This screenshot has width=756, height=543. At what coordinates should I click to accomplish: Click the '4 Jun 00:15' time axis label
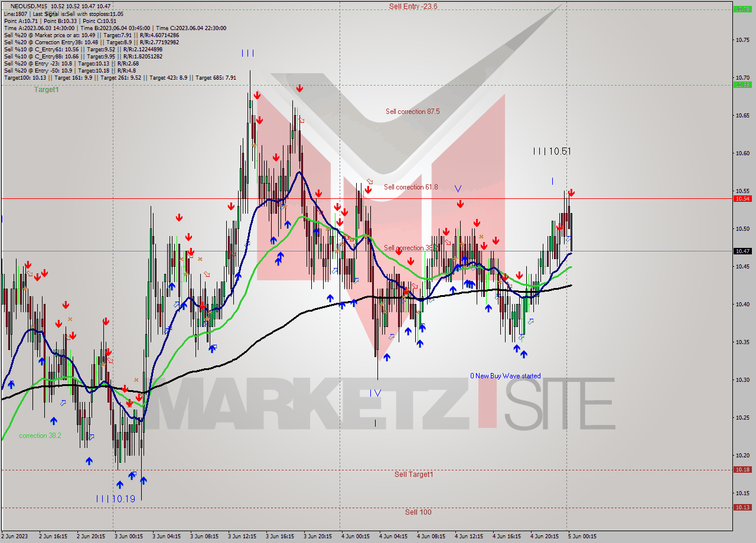(x=355, y=537)
